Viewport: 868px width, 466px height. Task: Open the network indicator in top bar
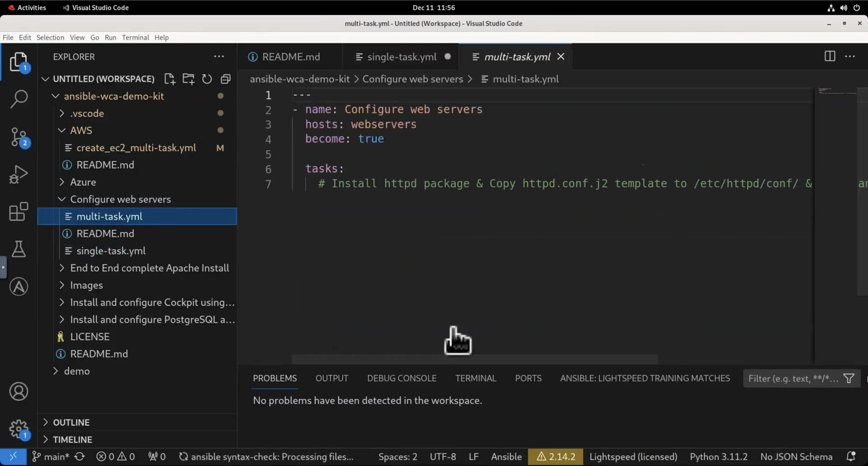(x=831, y=8)
